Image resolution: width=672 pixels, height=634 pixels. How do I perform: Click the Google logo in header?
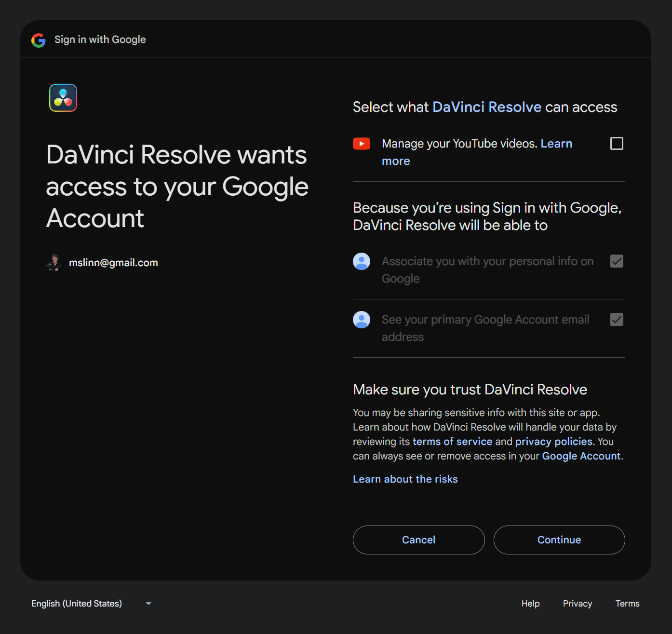click(x=39, y=40)
